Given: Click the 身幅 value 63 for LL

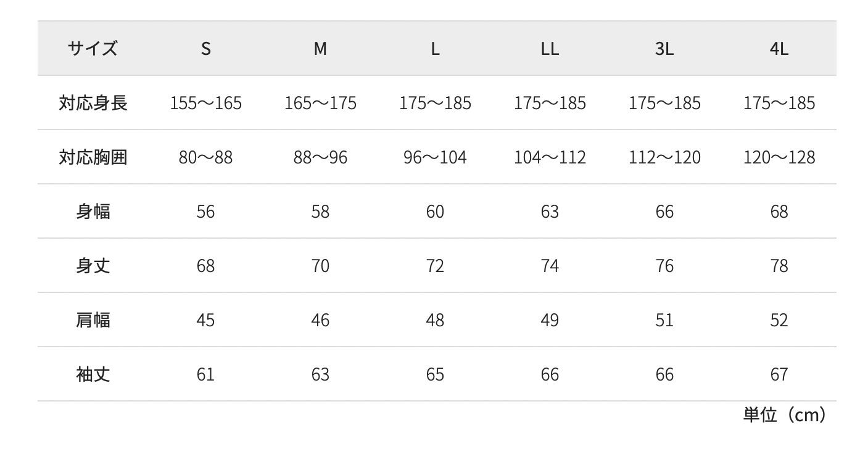Looking at the screenshot, I should [549, 212].
